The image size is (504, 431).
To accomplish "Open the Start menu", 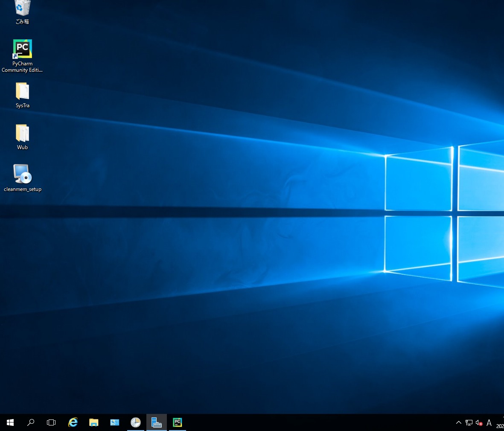I will (10, 422).
